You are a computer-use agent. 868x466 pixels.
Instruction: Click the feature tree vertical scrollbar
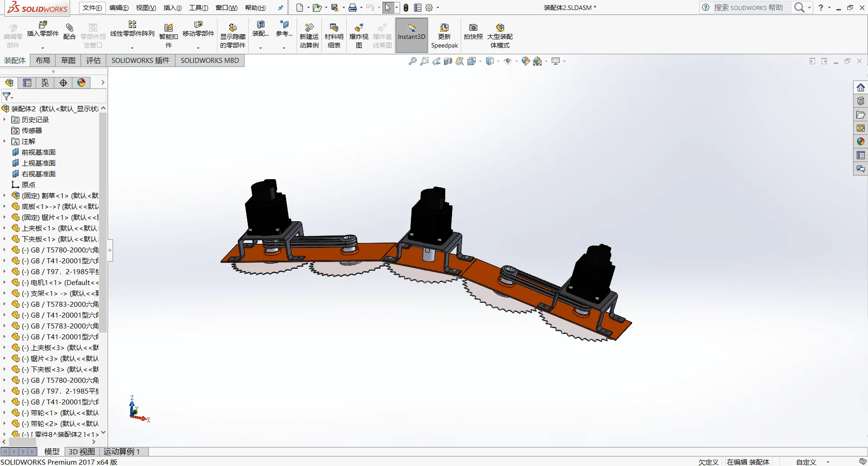(103, 222)
